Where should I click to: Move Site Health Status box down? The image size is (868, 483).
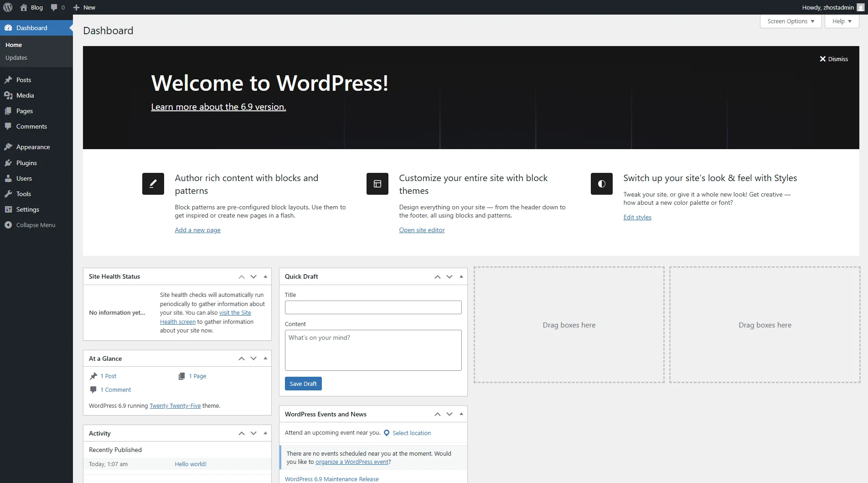point(253,277)
